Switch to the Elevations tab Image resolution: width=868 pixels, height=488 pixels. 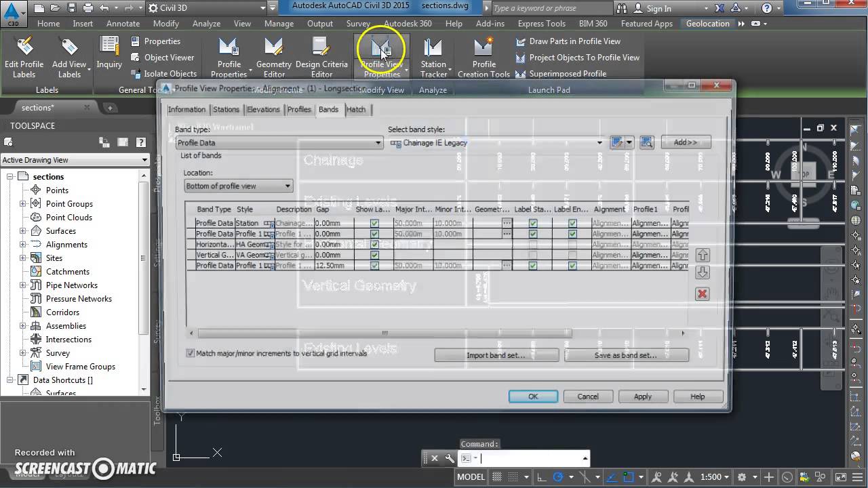pyautogui.click(x=263, y=110)
